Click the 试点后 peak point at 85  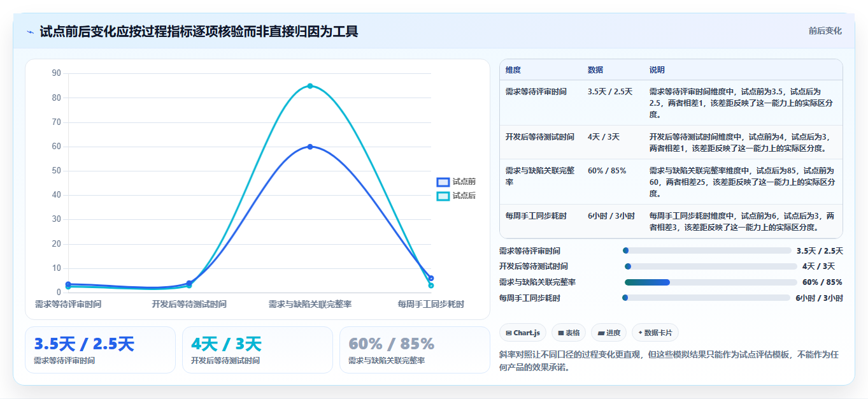[310, 86]
